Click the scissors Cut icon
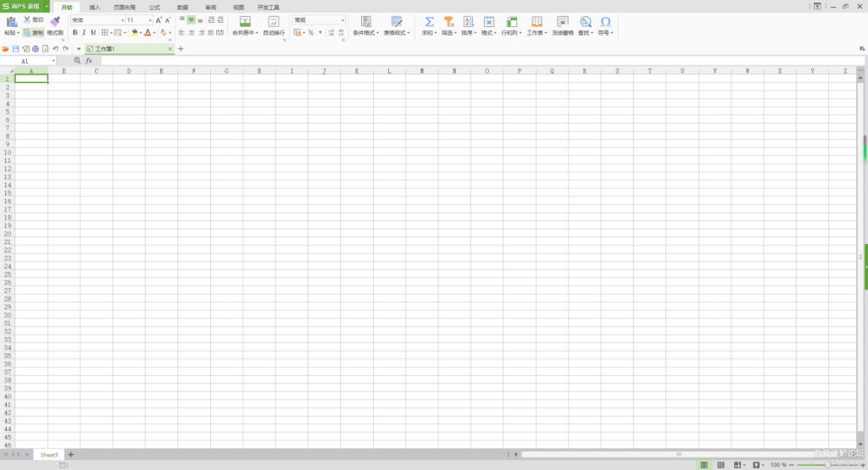Screen dimensions: 868x470 click(x=28, y=19)
